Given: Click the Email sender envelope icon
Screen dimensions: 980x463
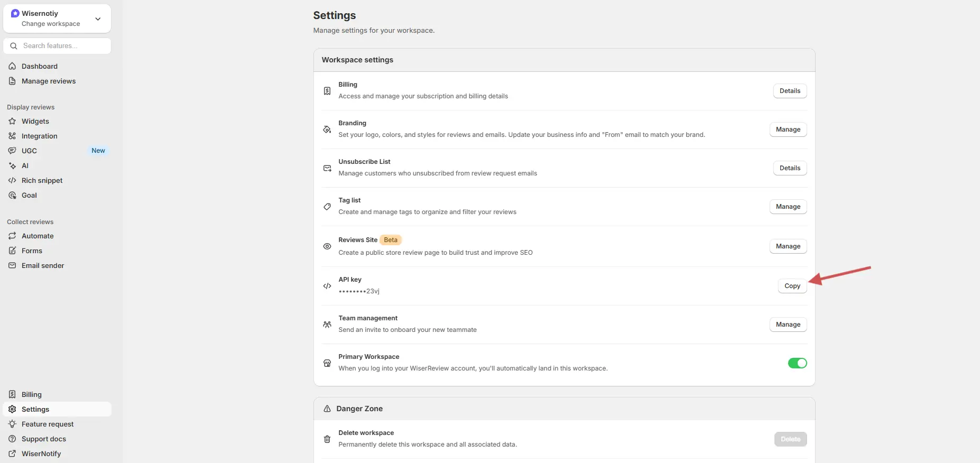Looking at the screenshot, I should point(12,265).
